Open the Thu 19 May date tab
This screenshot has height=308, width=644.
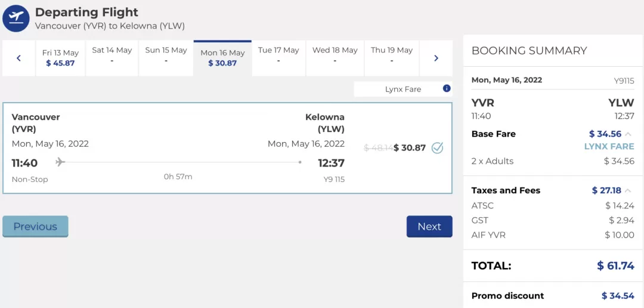[391, 58]
